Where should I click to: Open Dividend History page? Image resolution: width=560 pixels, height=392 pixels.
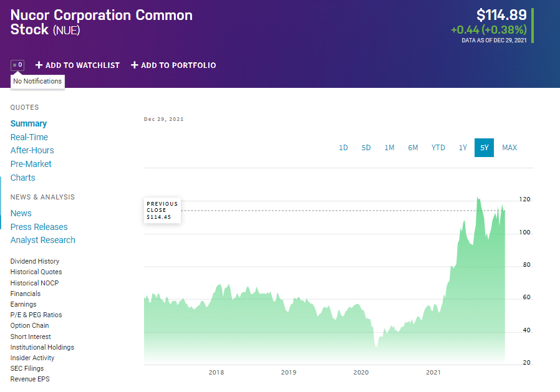(x=35, y=261)
